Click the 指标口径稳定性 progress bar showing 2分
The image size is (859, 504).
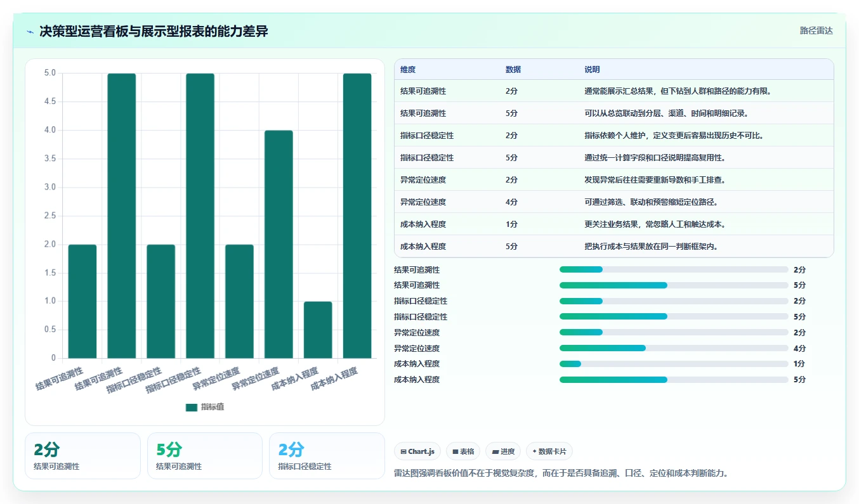click(x=674, y=301)
